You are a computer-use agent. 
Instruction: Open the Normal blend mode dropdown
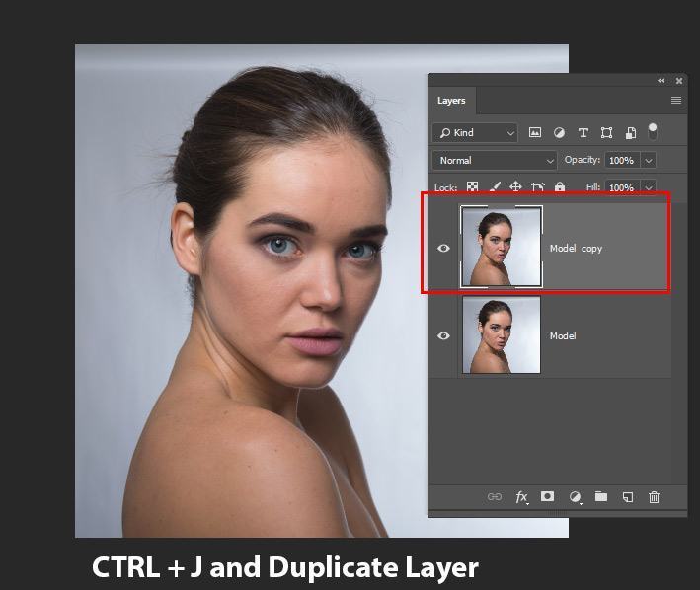496,160
